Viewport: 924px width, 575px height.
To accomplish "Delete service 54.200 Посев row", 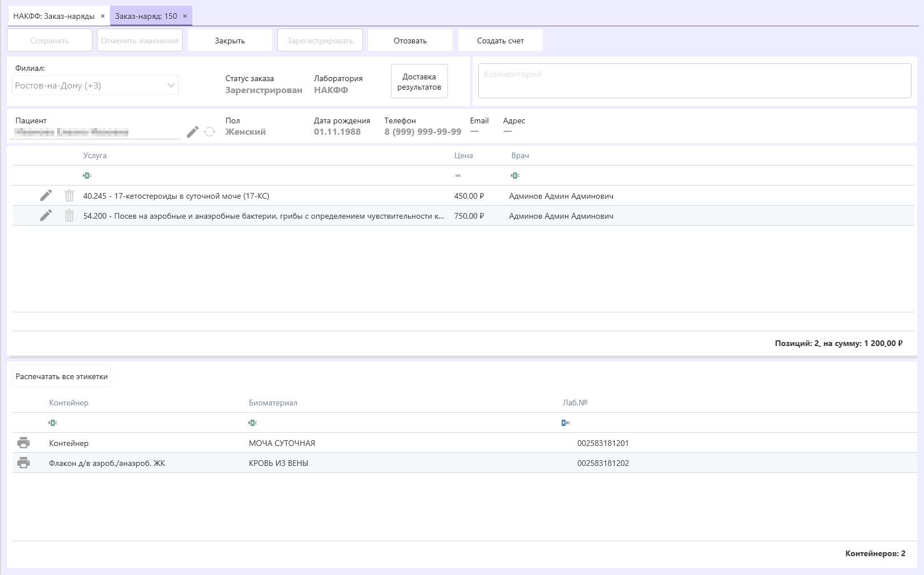I will pyautogui.click(x=69, y=216).
